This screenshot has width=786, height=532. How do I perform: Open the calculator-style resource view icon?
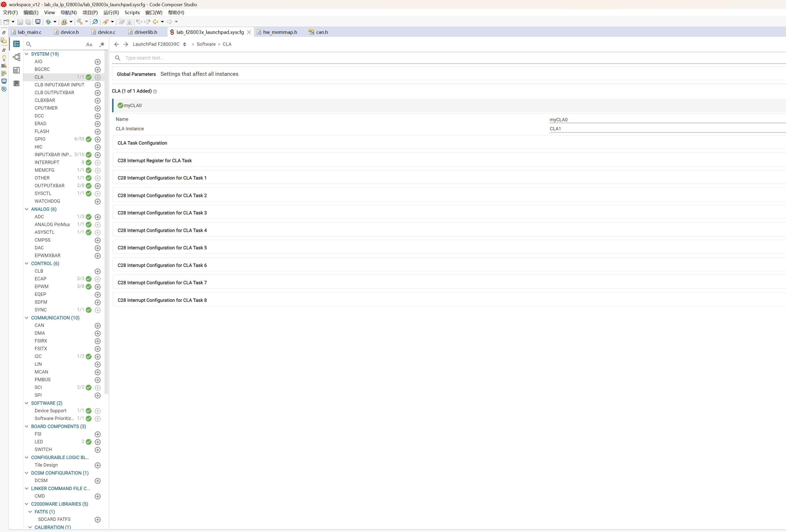tap(16, 70)
